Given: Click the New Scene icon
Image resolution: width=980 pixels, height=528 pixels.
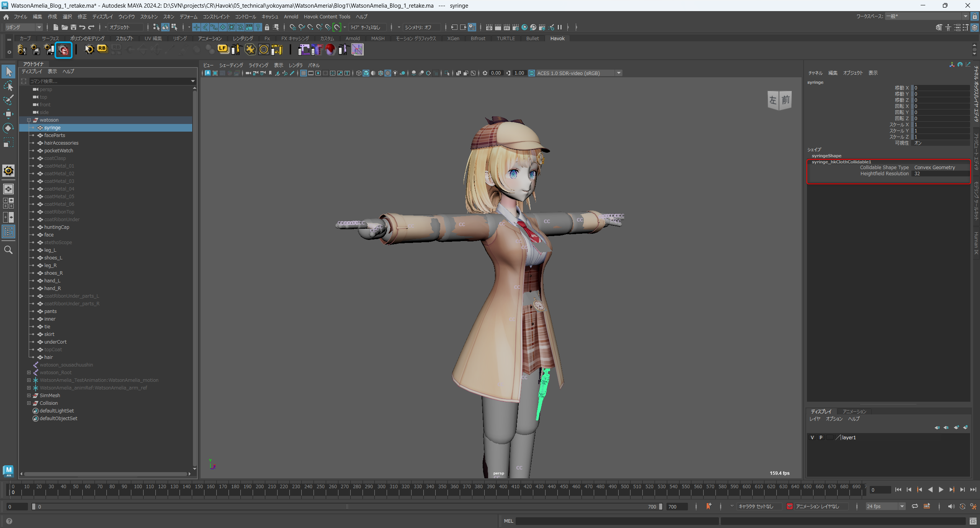Looking at the screenshot, I should tap(56, 27).
